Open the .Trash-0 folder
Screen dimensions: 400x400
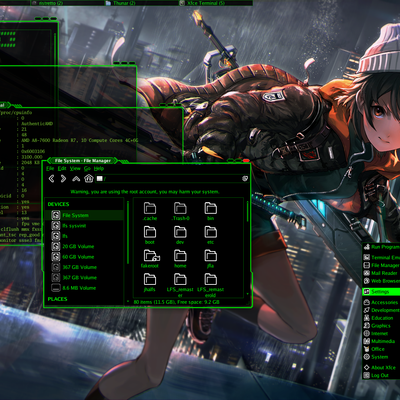tap(180, 212)
